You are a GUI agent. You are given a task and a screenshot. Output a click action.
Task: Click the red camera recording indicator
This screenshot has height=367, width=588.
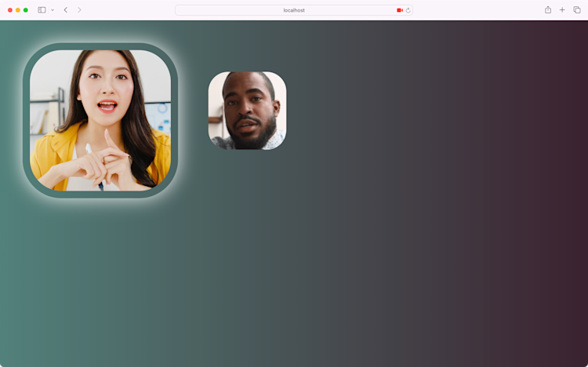(x=400, y=10)
